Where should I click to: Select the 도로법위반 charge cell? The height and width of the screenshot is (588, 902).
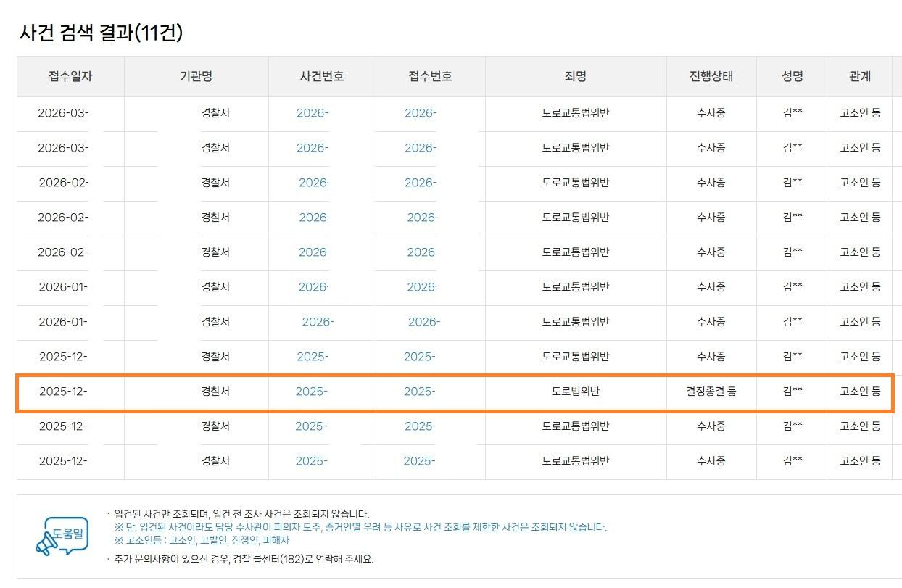click(575, 392)
